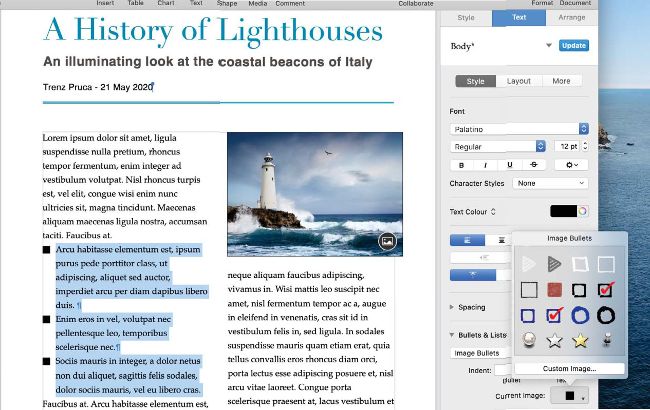
Task: Choose the blue scribbled circle bullet
Action: 580,317
